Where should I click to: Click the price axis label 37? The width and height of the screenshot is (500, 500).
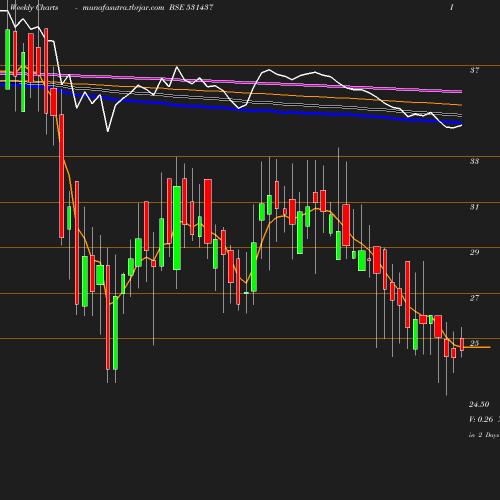(474, 70)
